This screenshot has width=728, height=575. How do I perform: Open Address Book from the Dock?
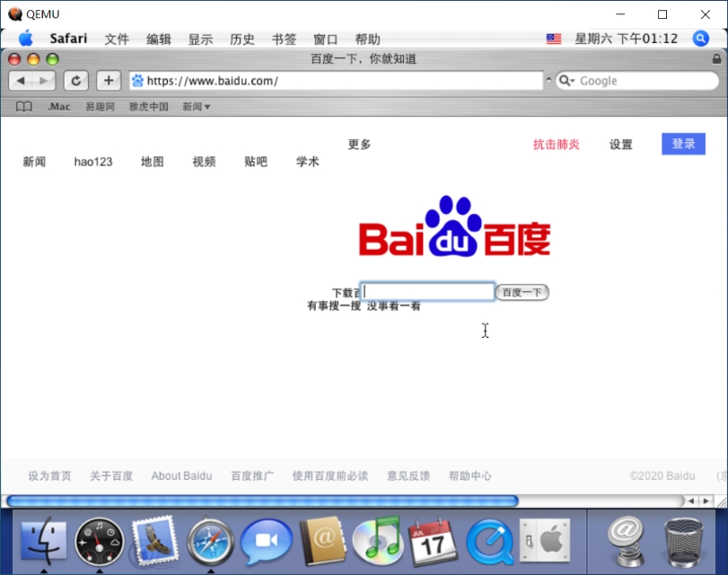coord(322,542)
